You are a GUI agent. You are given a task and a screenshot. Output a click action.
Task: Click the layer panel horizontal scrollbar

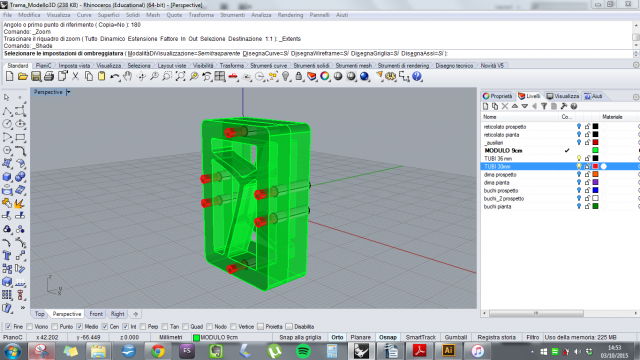click(x=536, y=313)
